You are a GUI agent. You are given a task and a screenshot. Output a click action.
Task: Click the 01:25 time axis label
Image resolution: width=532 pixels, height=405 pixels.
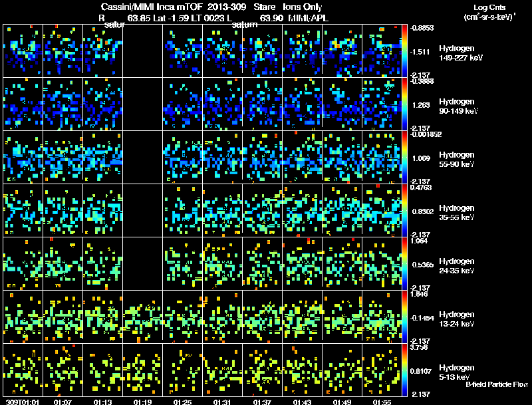[182, 402]
